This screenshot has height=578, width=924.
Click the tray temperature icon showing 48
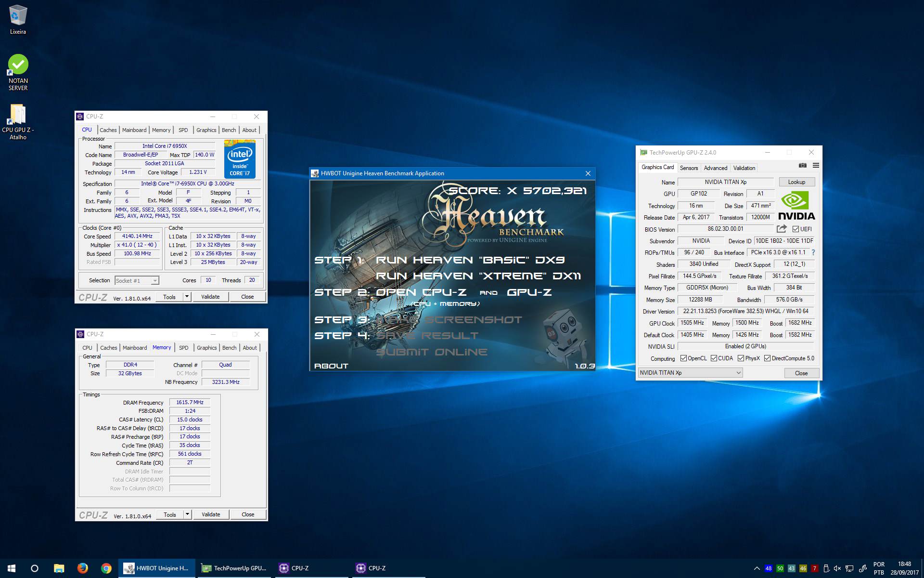coord(769,568)
